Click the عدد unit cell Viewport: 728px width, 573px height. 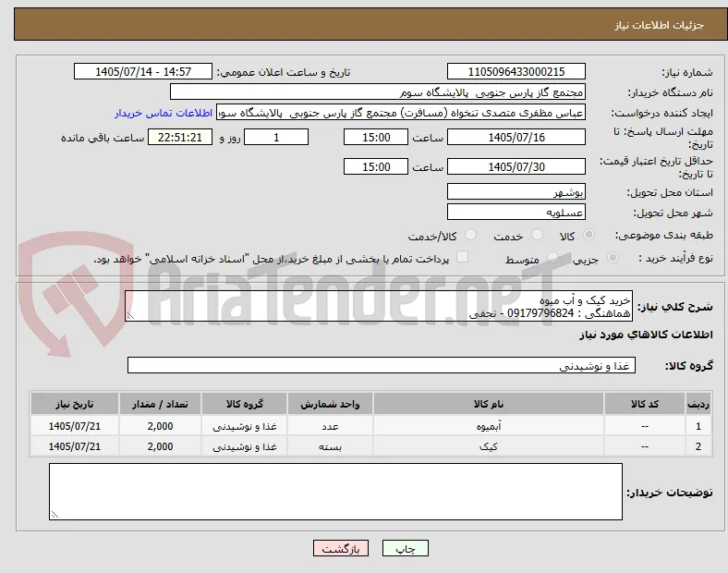(330, 426)
